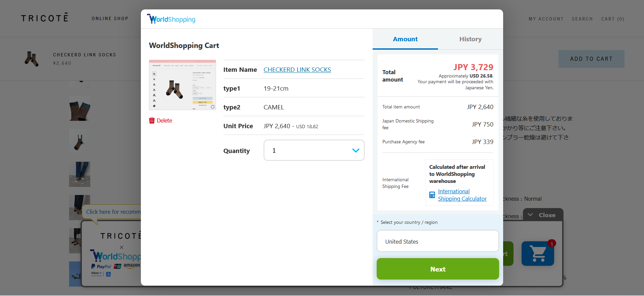Click the Delete link under the item image
The width and height of the screenshot is (644, 296).
164,120
